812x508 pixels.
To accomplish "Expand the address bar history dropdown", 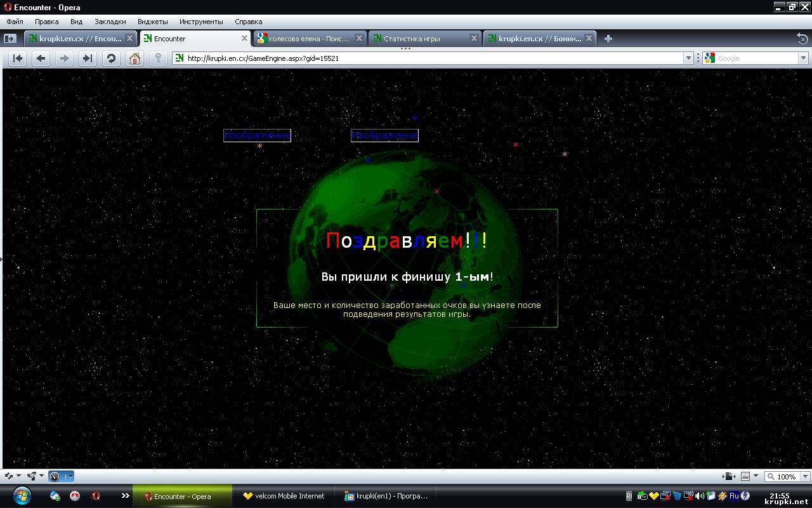I will click(x=688, y=58).
